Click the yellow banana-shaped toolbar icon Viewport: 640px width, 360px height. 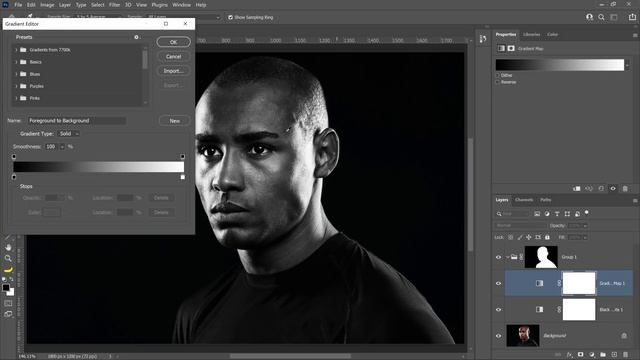point(8,269)
